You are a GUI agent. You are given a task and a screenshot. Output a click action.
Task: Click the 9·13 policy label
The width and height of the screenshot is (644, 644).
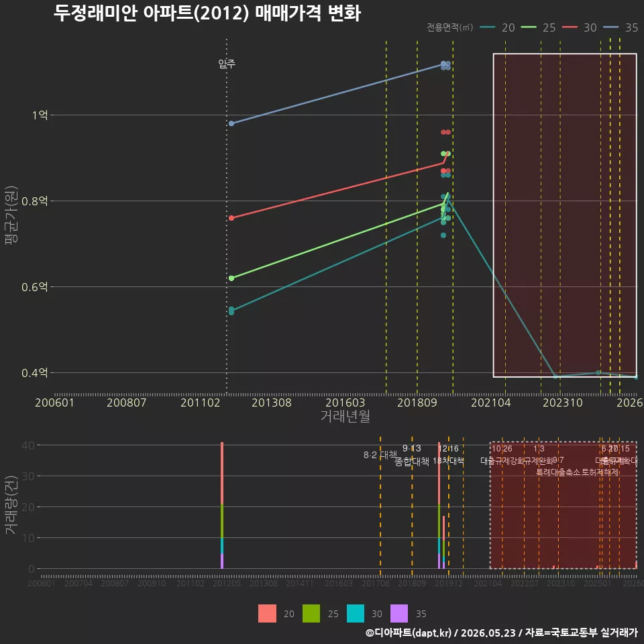point(411,448)
